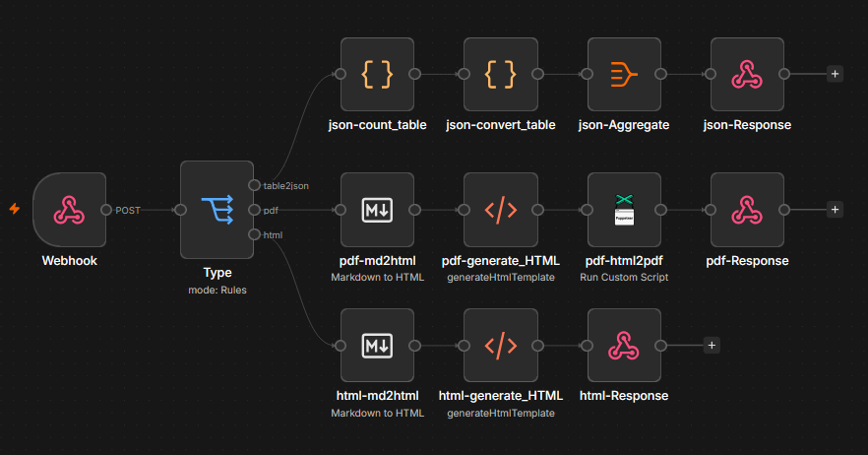868x455 pixels.
Task: Click the 'pdf-Response' label
Action: pos(747,260)
